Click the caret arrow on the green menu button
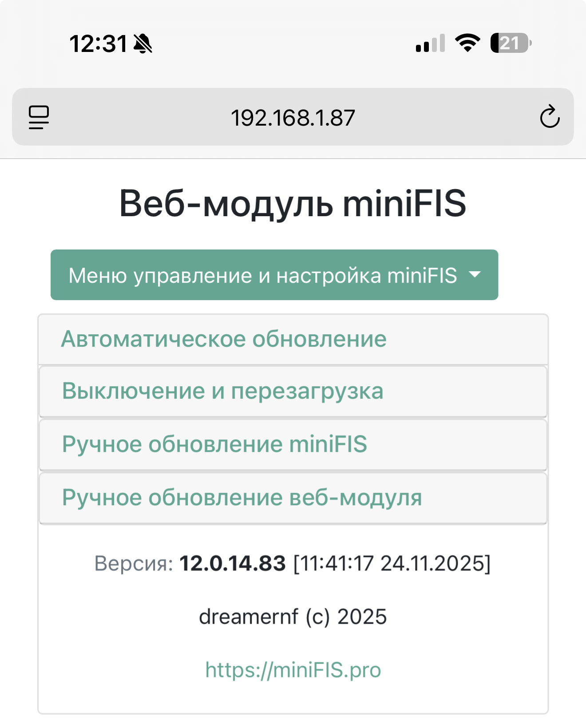Viewport: 586px width, 728px height. point(475,274)
